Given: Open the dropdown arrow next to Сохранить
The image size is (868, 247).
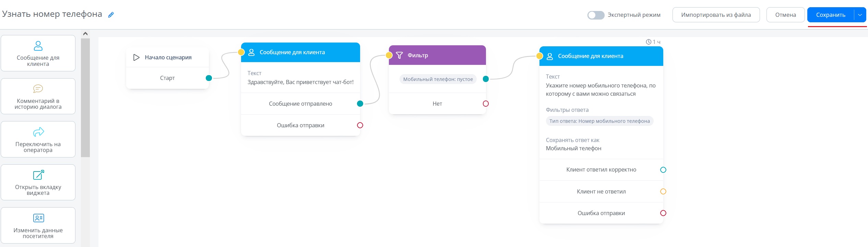Looking at the screenshot, I should [x=860, y=15].
